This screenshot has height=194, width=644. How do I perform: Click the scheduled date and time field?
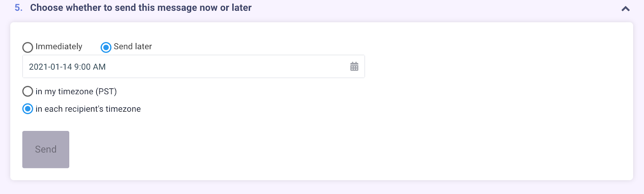click(x=194, y=67)
